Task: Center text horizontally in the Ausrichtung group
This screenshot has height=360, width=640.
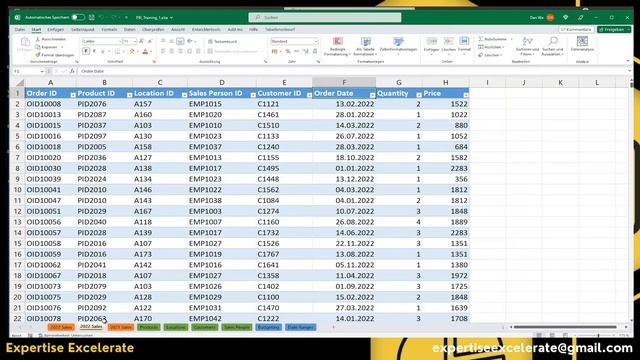Action: 171,51
